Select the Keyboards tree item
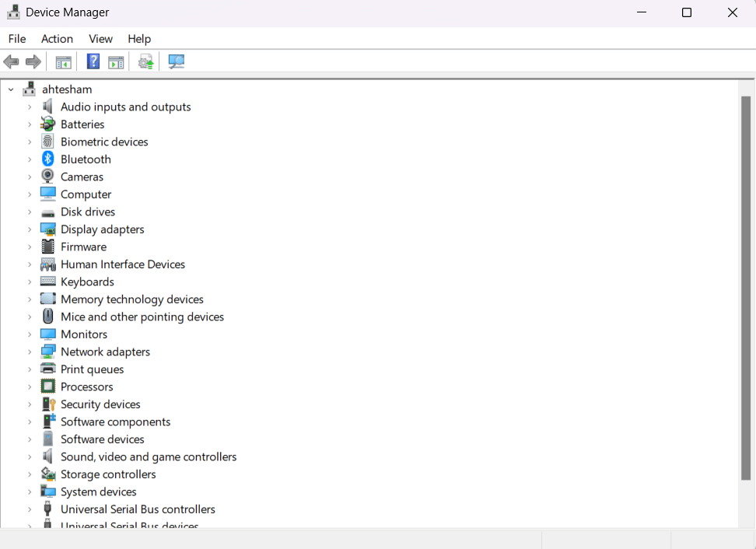Screen dimensions: 756x549 [x=87, y=281]
